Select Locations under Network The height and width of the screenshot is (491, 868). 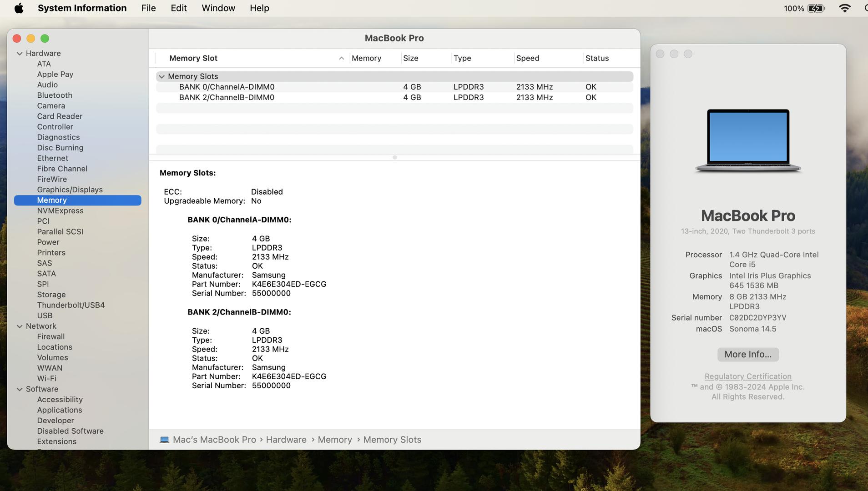click(55, 347)
